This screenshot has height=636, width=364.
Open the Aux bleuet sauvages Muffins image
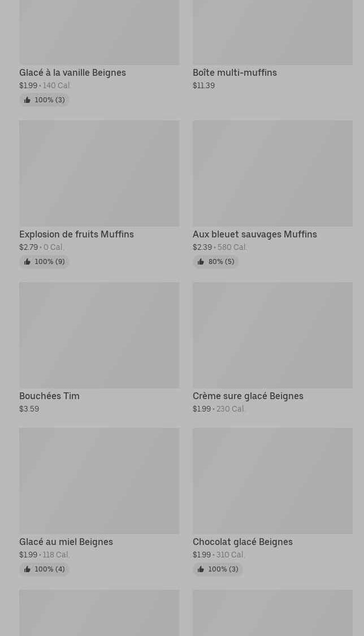(x=272, y=173)
